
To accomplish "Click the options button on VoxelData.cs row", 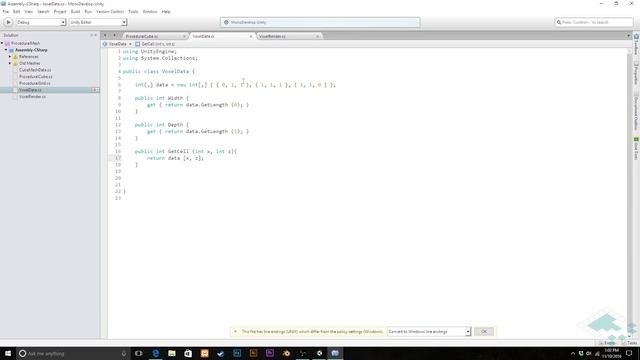I will 96,90.
